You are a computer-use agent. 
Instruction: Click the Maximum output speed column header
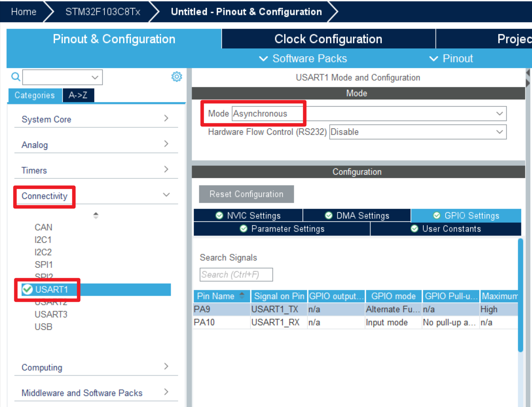(x=499, y=296)
